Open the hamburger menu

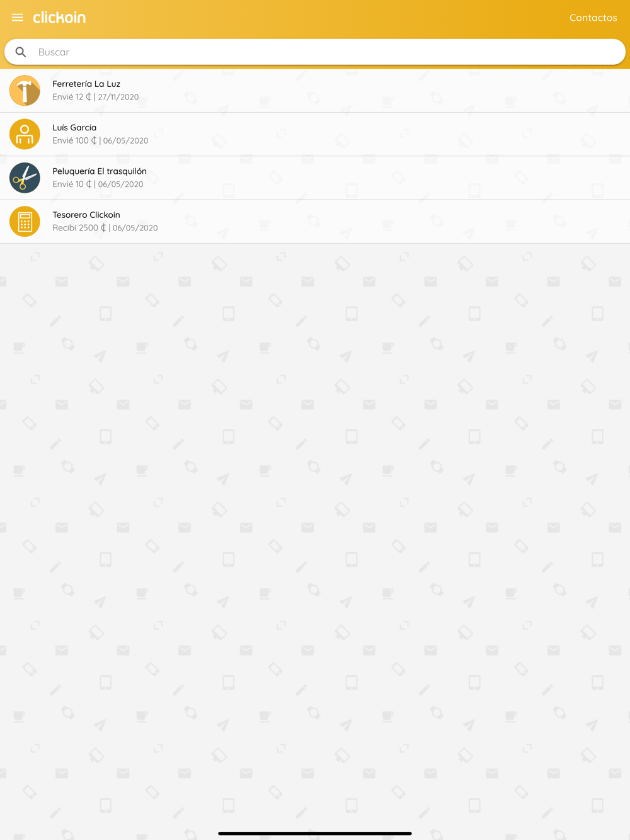pos(17,18)
